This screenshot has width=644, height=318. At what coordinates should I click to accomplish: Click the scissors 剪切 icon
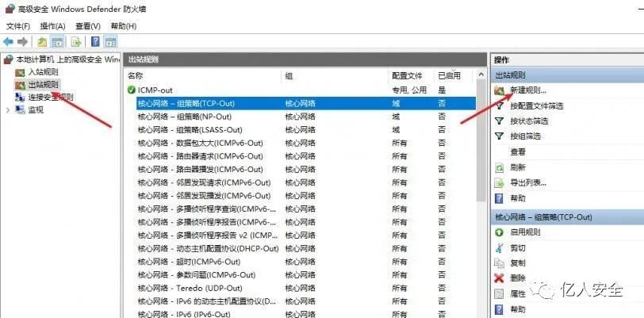(499, 247)
